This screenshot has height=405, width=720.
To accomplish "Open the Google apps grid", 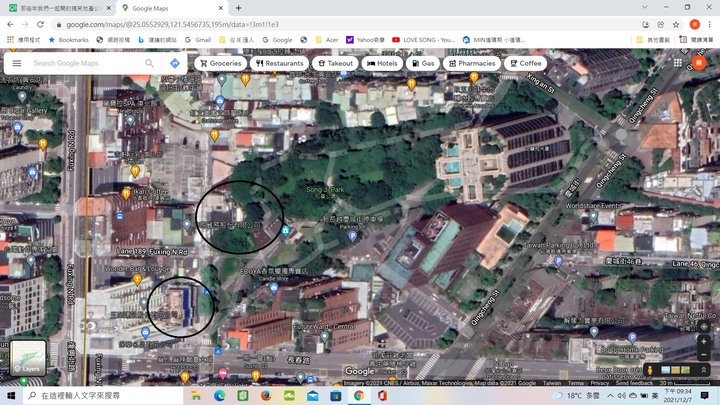I will [x=678, y=63].
